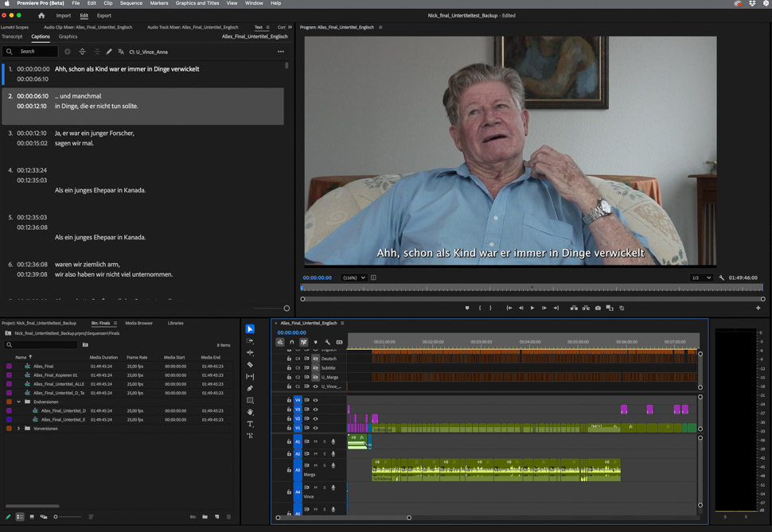Toggle visibility of the Deutsch caption track
The width and height of the screenshot is (772, 532).
315,359
